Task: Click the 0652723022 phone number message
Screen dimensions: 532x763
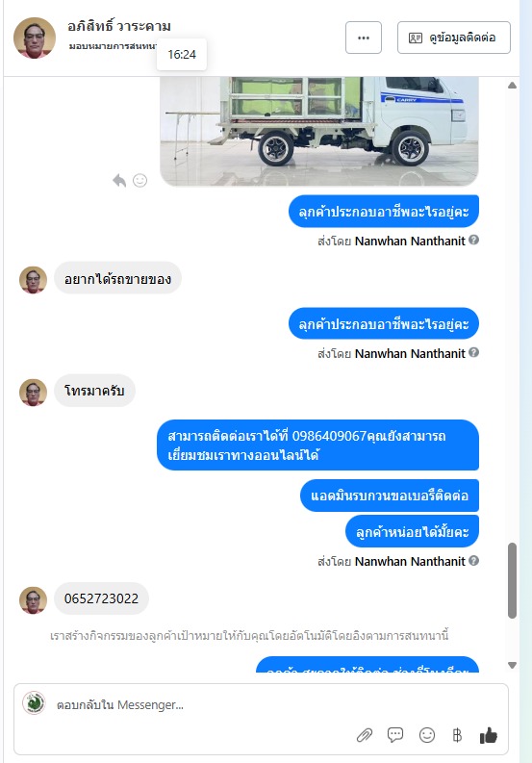Action: point(101,598)
